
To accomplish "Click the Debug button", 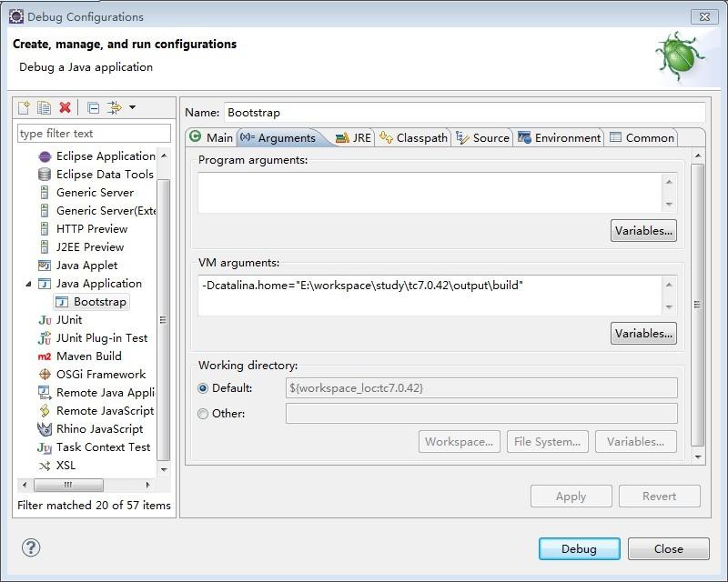I will 579,549.
